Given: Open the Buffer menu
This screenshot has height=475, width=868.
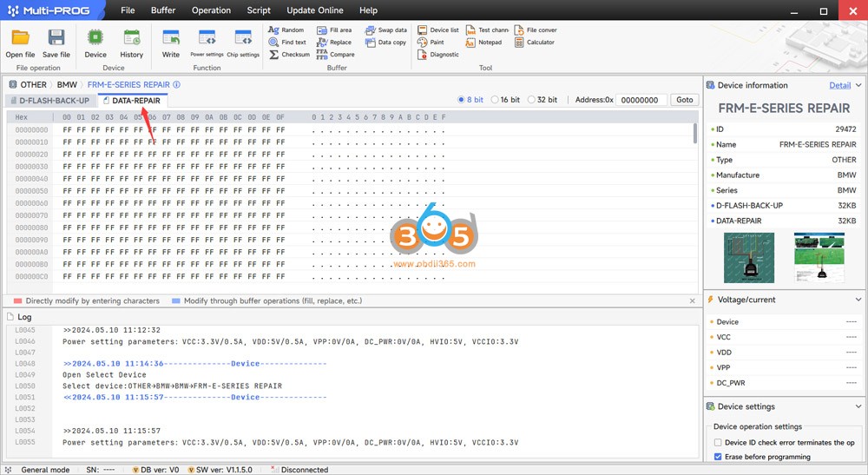Looking at the screenshot, I should coord(163,10).
